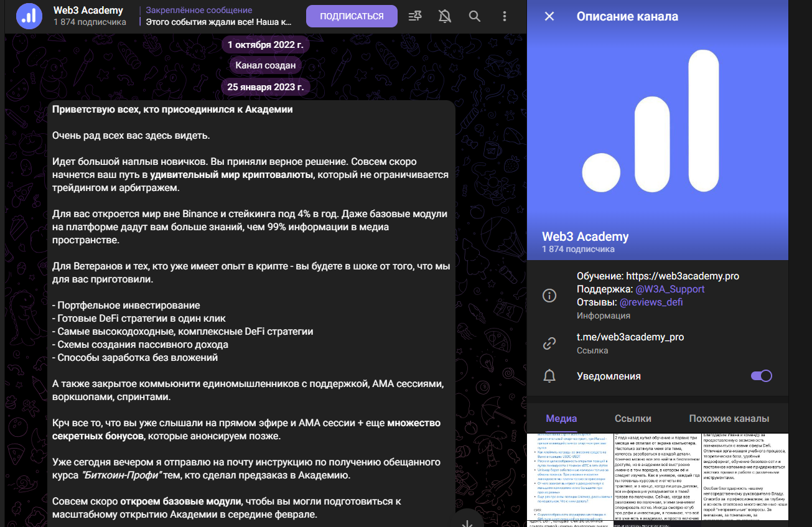
Task: Open the https://web3academy.pro link
Action: pos(683,276)
